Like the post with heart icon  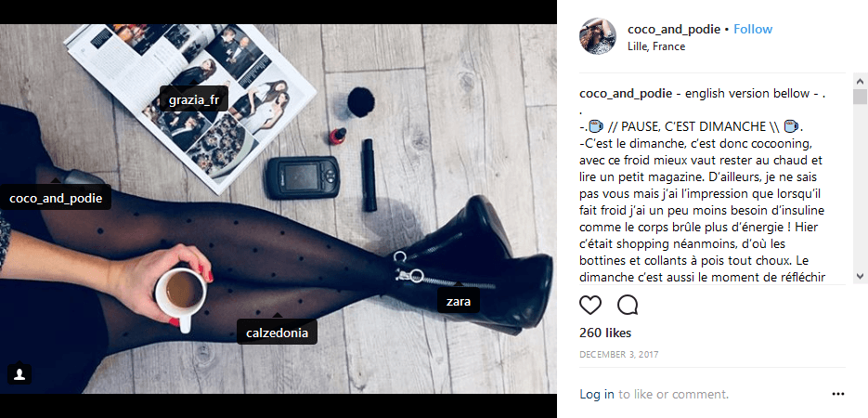590,305
